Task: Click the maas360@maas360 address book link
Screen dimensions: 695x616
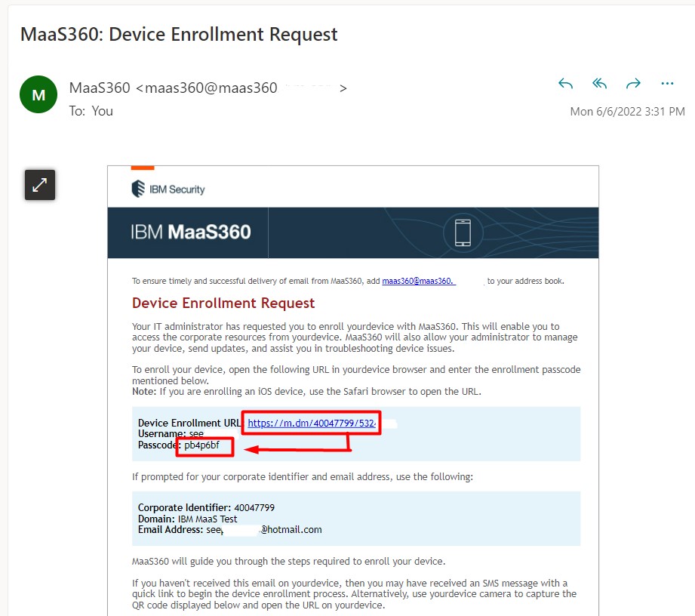Action: [419, 281]
